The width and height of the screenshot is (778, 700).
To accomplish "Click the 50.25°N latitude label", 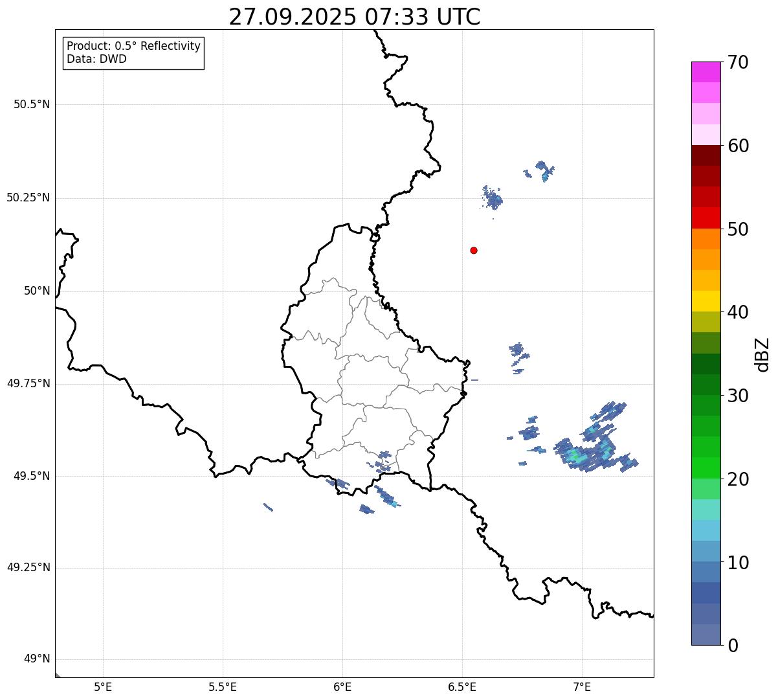I will [x=28, y=198].
